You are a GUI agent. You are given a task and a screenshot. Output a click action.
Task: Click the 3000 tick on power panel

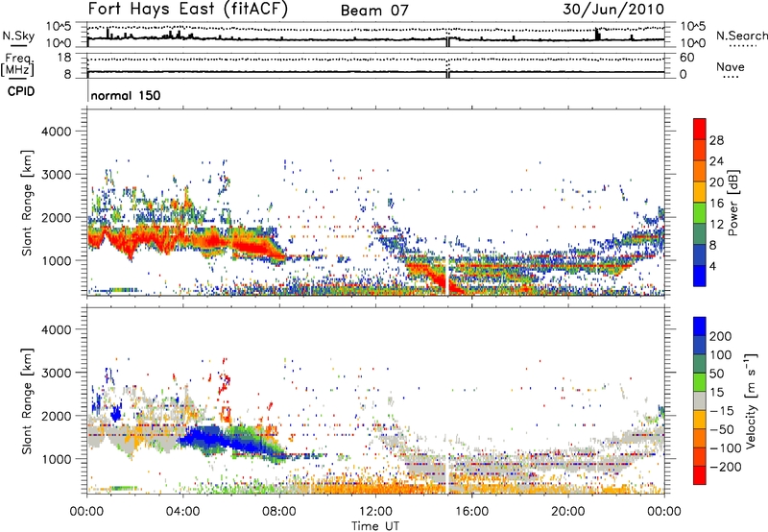click(x=57, y=175)
